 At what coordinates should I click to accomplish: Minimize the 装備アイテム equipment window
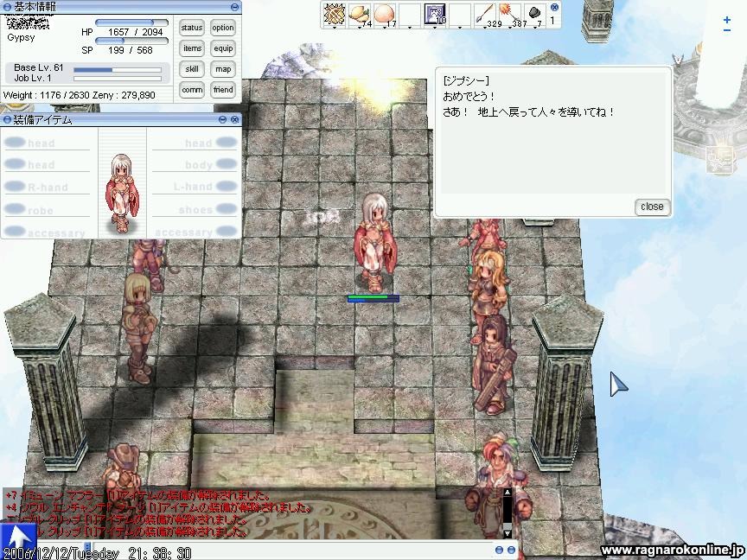pos(222,119)
